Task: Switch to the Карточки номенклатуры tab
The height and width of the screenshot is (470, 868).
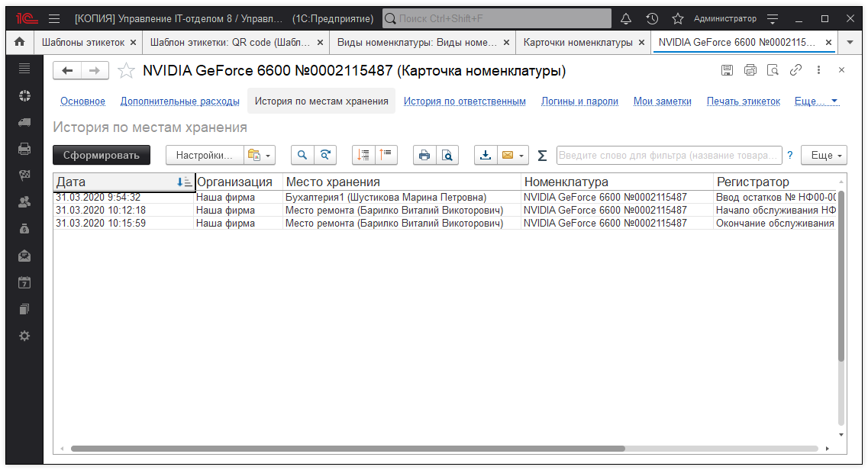Action: click(577, 43)
